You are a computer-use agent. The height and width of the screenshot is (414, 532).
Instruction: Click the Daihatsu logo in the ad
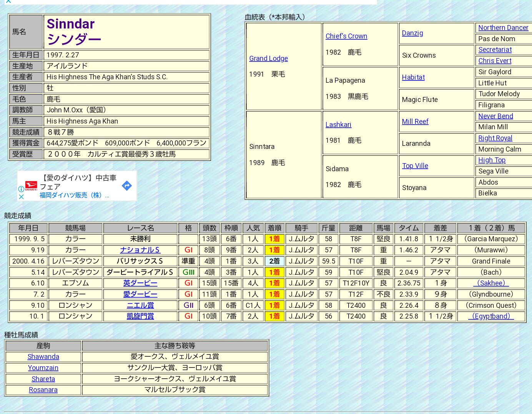pyautogui.click(x=31, y=186)
